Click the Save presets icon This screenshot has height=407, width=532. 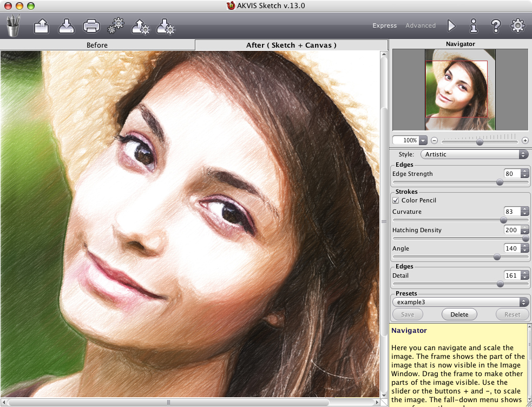(x=165, y=25)
